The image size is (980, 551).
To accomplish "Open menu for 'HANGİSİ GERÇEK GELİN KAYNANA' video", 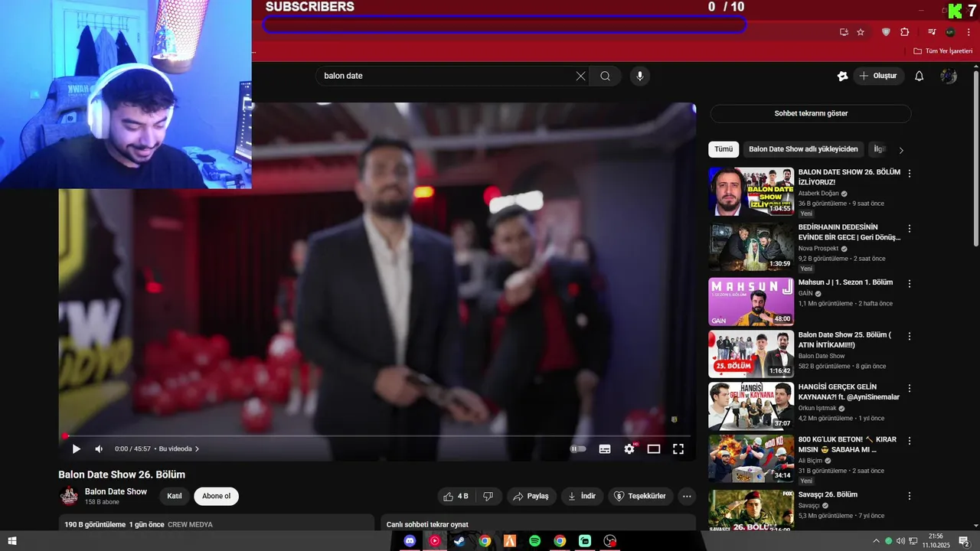I will [x=910, y=388].
